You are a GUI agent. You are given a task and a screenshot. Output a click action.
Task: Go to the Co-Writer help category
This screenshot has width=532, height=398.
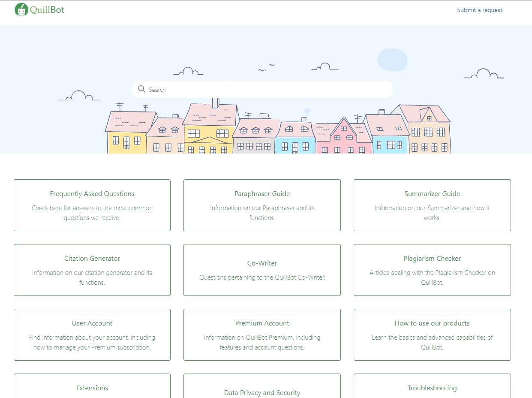pyautogui.click(x=262, y=270)
